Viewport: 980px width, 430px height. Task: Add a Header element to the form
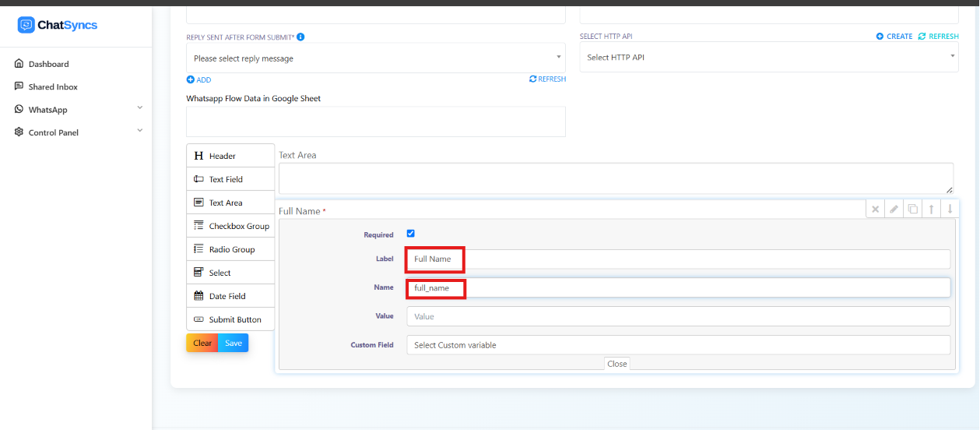[x=230, y=156]
